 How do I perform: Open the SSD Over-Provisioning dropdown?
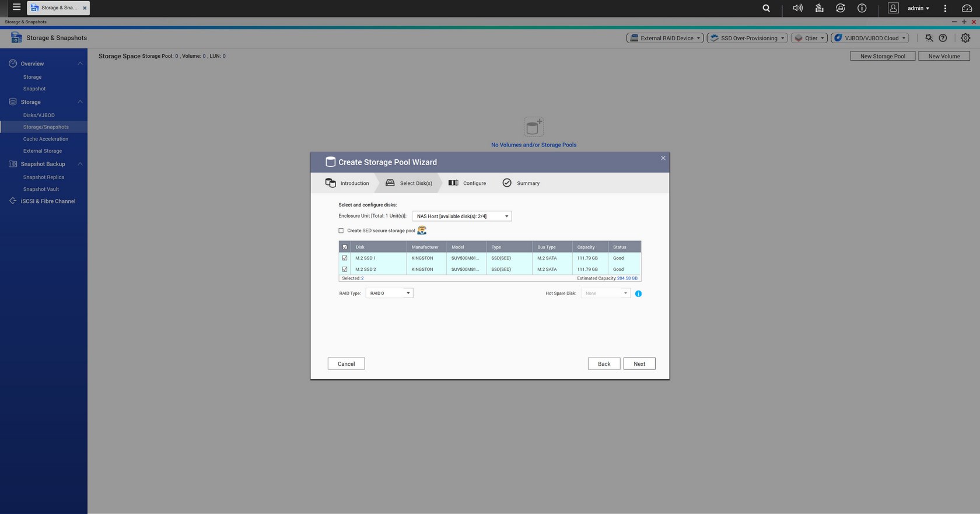click(x=747, y=38)
